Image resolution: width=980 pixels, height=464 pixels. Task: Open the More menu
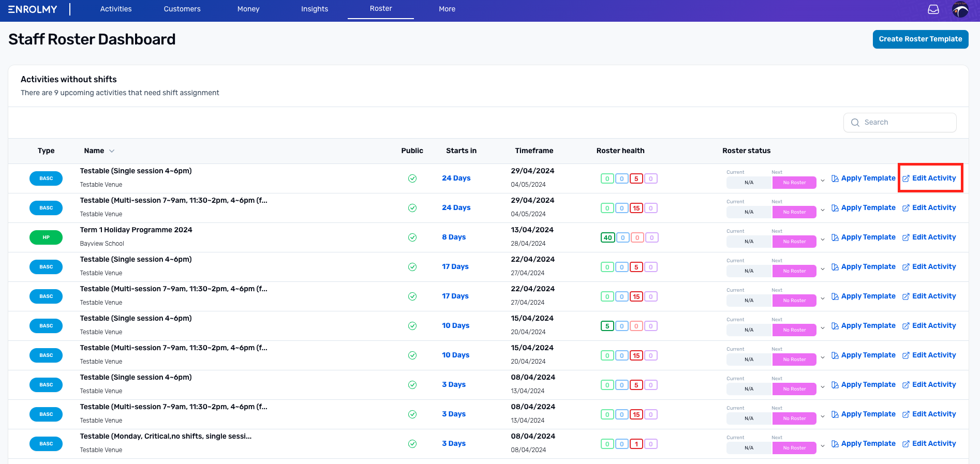pos(447,9)
